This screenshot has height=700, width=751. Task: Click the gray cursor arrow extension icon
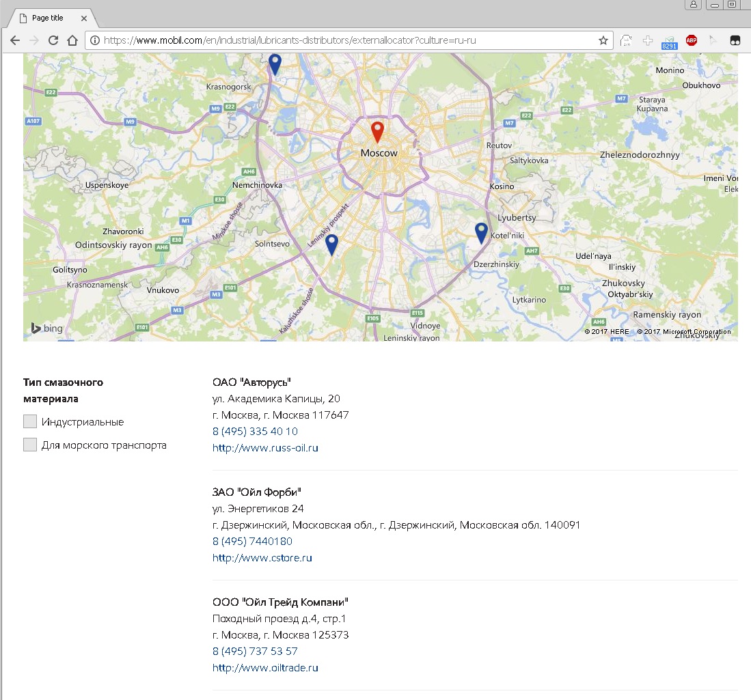point(713,41)
